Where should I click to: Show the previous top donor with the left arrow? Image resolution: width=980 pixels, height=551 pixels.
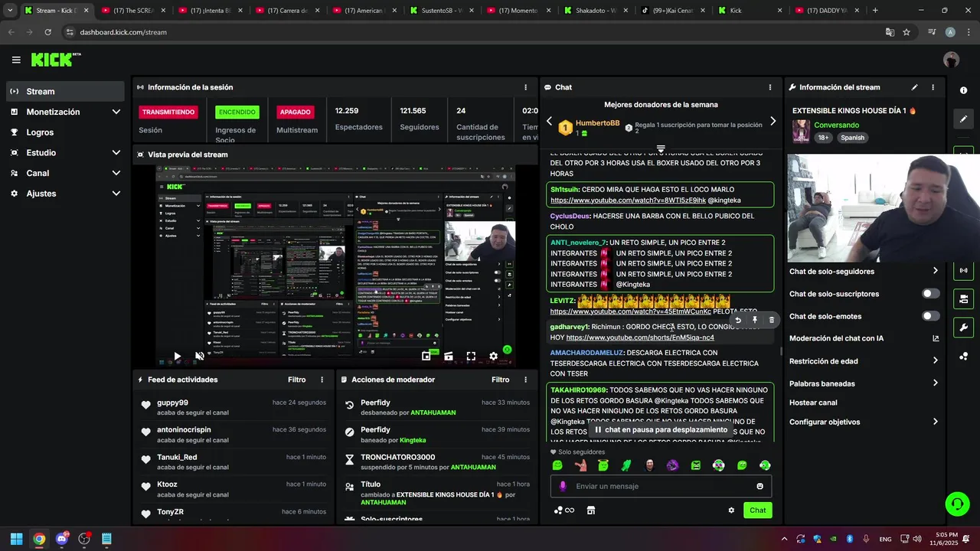click(x=549, y=121)
